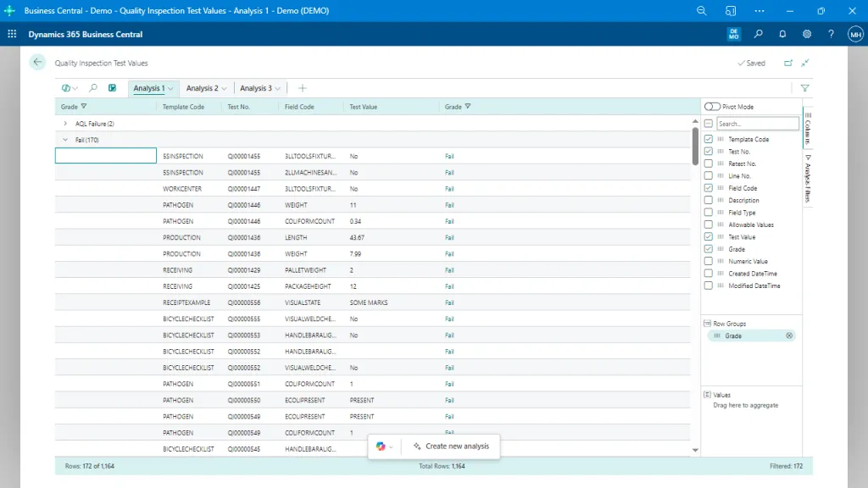Remove Grade from Row Groups
Image resolution: width=868 pixels, height=488 pixels.
[x=789, y=335]
